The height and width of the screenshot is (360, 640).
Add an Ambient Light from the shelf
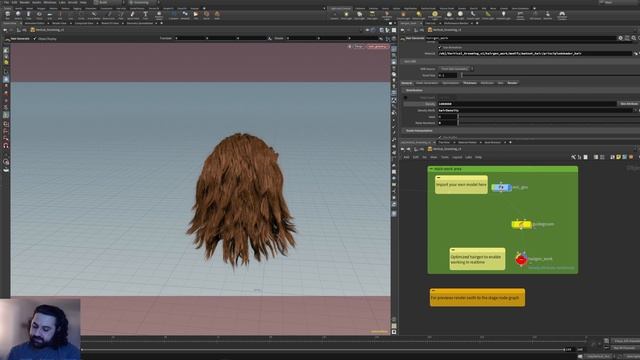tap(503, 15)
